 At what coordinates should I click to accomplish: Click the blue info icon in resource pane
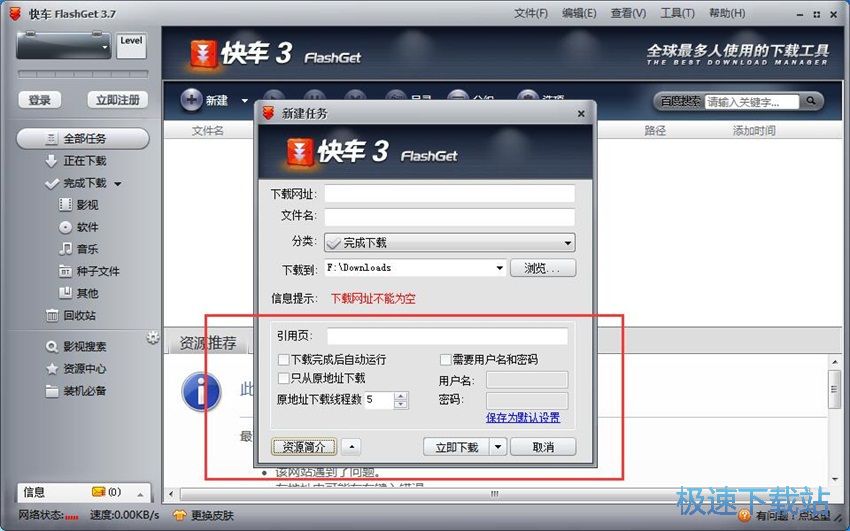point(202,391)
